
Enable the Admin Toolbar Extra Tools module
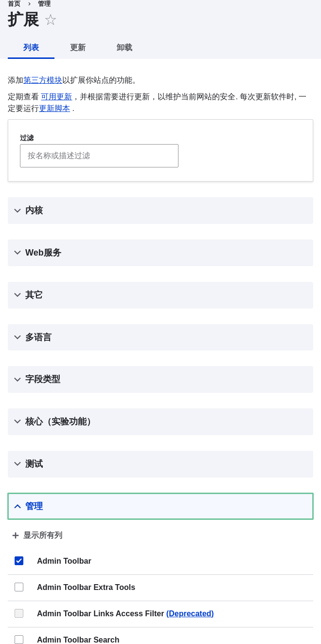tap(19, 587)
